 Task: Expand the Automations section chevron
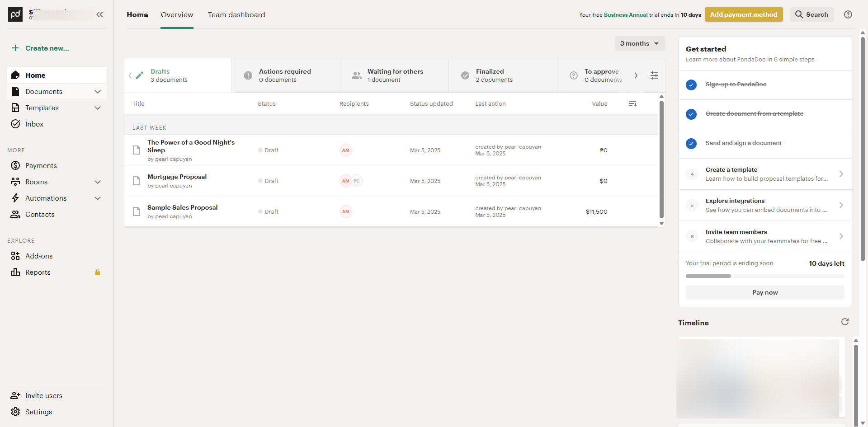point(97,198)
